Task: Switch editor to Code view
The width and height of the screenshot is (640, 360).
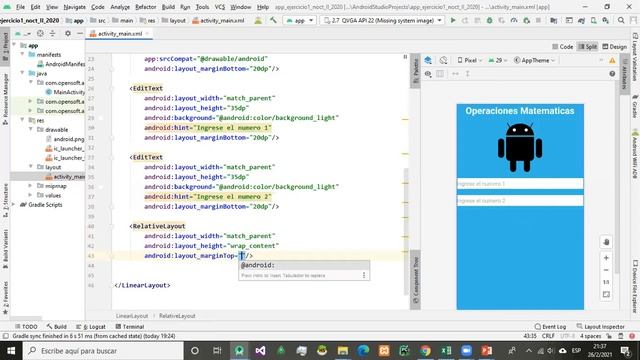Action: pyautogui.click(x=562, y=47)
